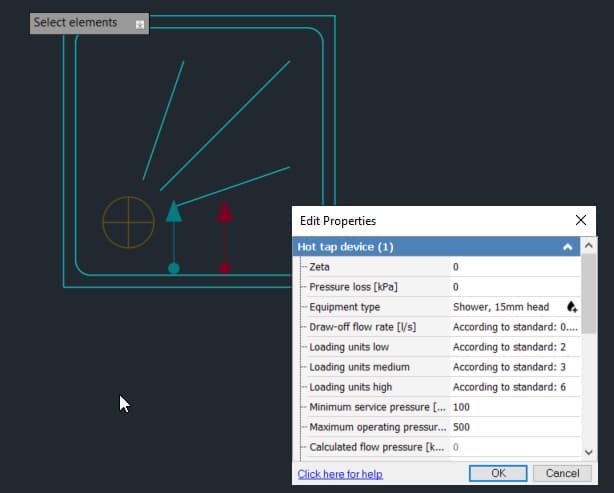Click the dark red hot water arrow symbol
Screen dimensions: 614x493
click(225, 211)
